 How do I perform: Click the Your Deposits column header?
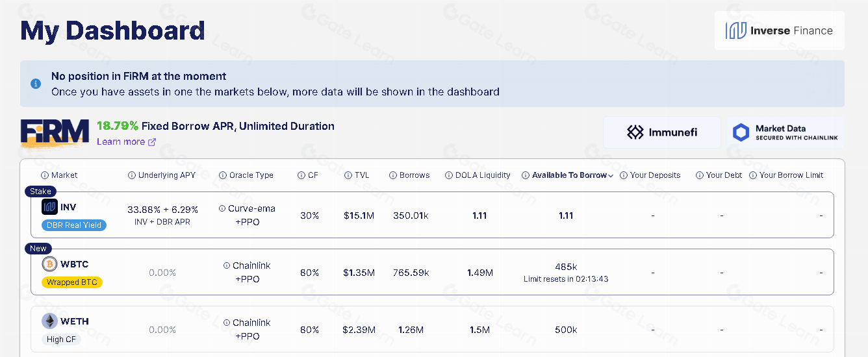(656, 175)
